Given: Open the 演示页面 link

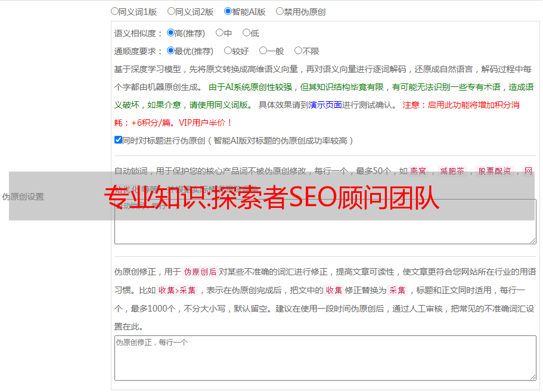Looking at the screenshot, I should (325, 105).
